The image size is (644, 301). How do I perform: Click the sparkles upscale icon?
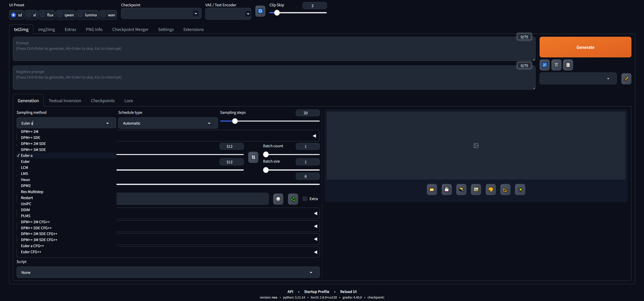tap(520, 190)
